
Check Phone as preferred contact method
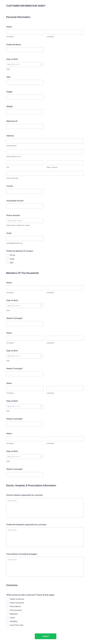tap(7, 255)
